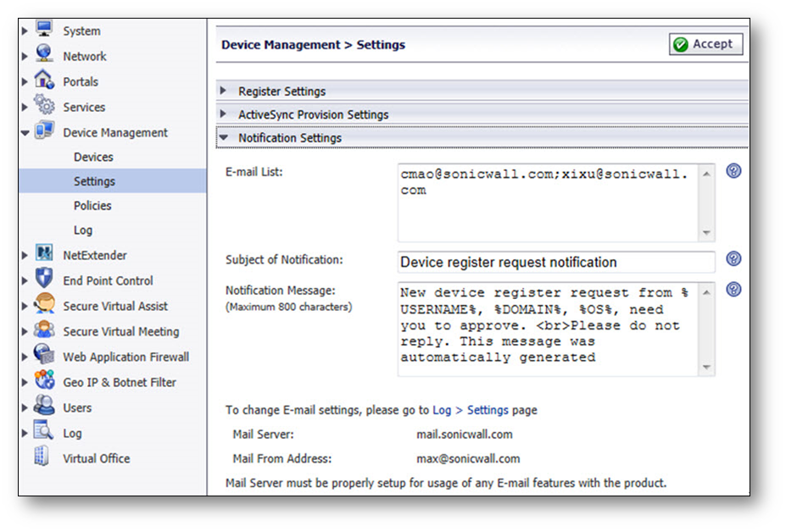Expand the Register Settings section

tap(282, 91)
